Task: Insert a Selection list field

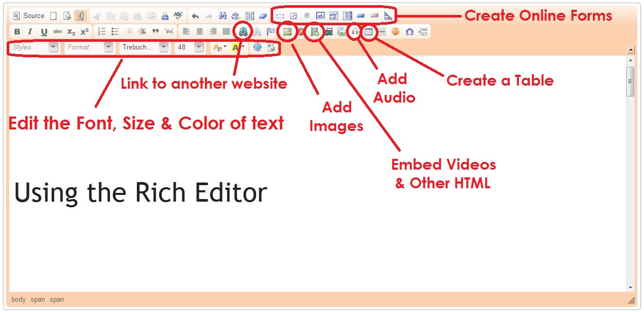Action: [x=347, y=16]
